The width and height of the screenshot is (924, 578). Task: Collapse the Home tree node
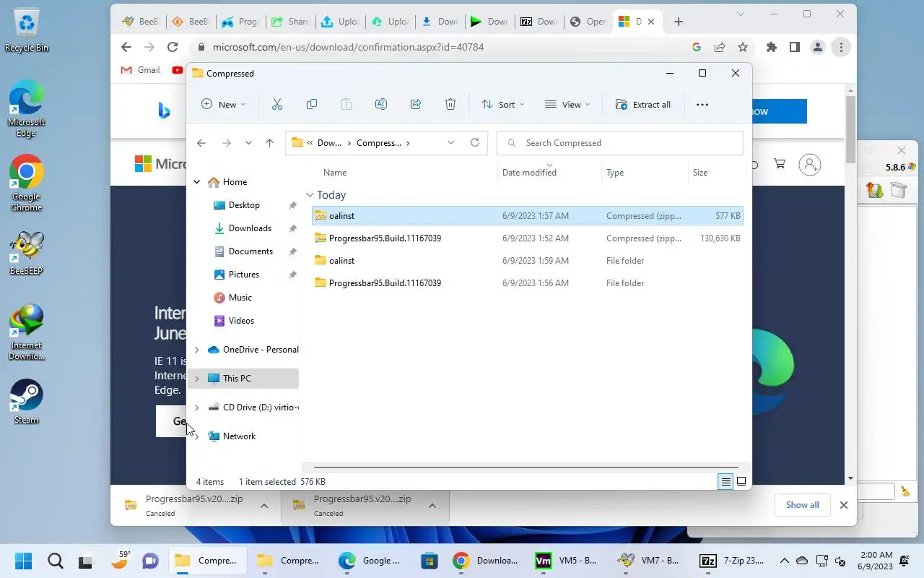coord(196,182)
